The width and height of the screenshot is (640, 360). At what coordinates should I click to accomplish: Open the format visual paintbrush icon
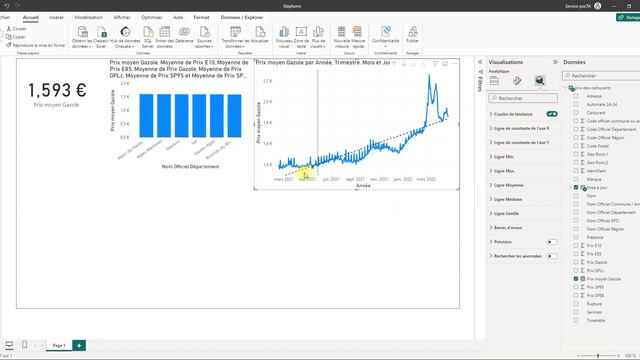click(x=517, y=81)
